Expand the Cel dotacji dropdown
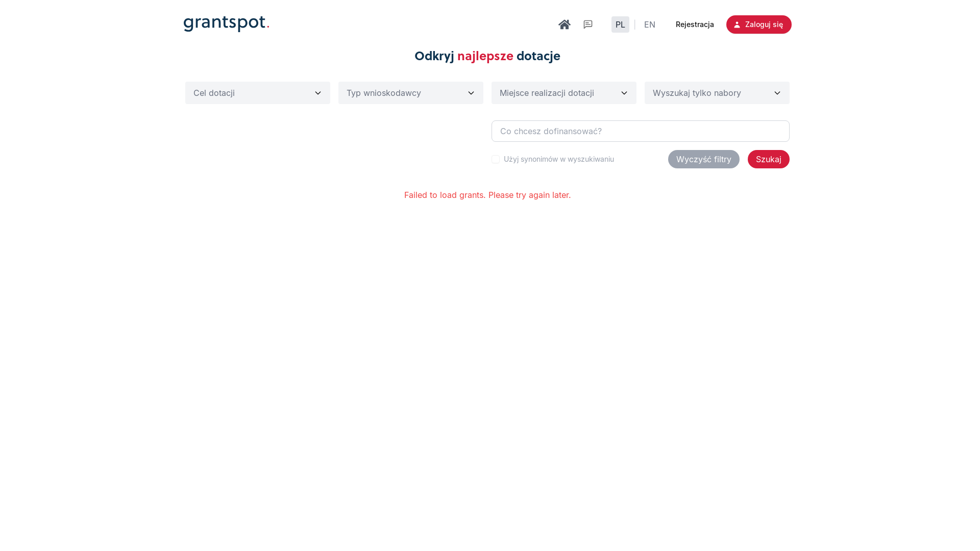 258,93
